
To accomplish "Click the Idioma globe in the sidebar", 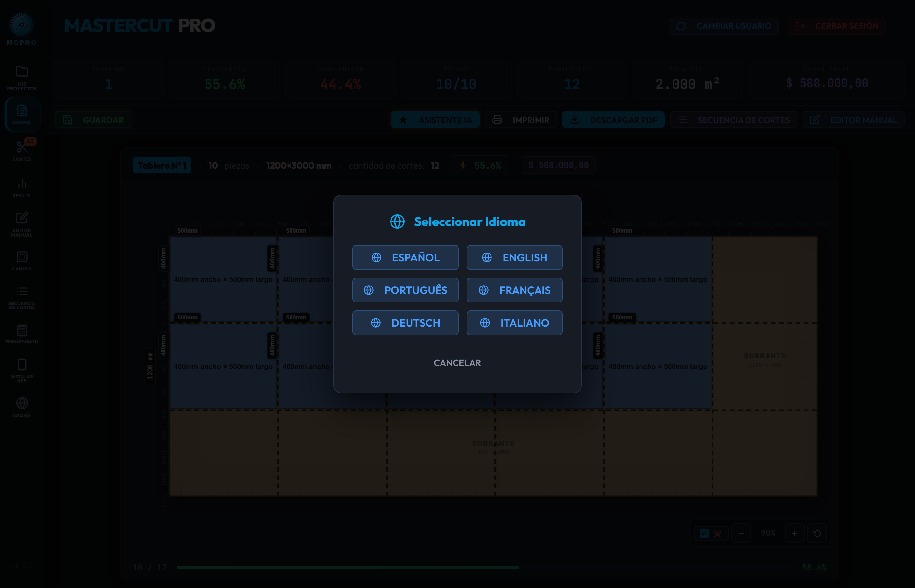I will [x=22, y=407].
